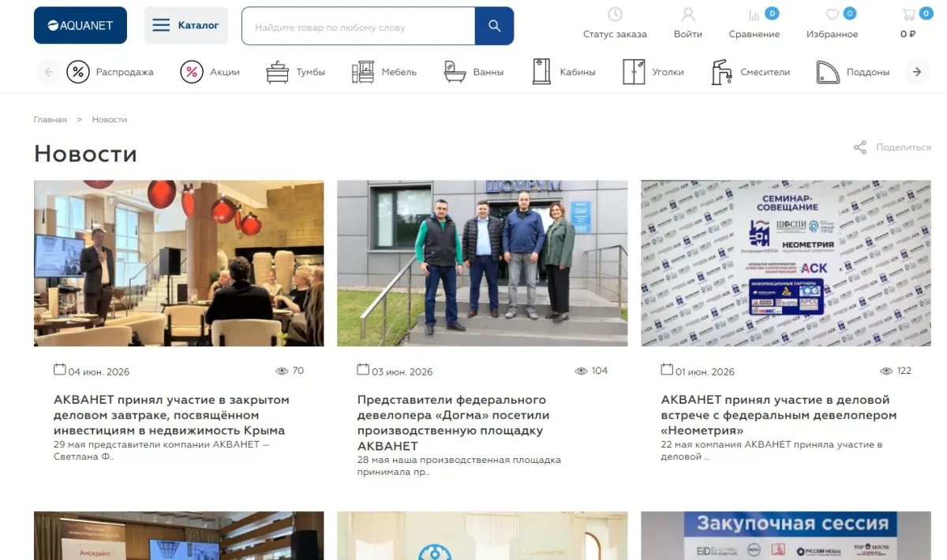Click calendar icon beside 03 июн. 2026
947x560 pixels.
point(363,369)
